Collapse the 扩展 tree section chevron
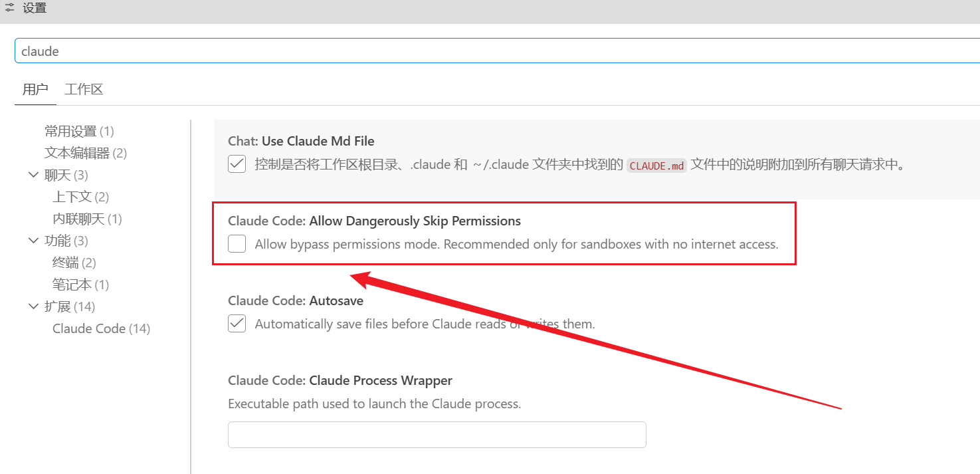This screenshot has width=980, height=474. click(x=34, y=306)
